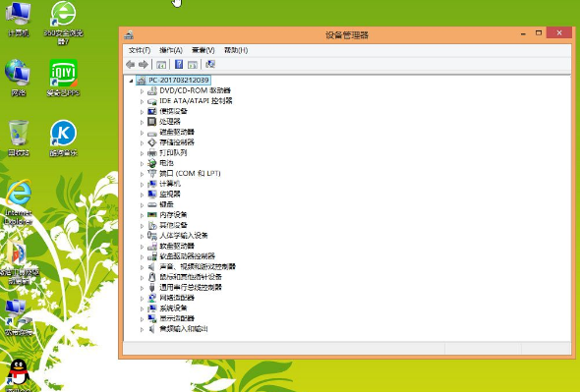This screenshot has height=392, width=580.
Task: Open the 操作(A) menu
Action: tap(171, 50)
